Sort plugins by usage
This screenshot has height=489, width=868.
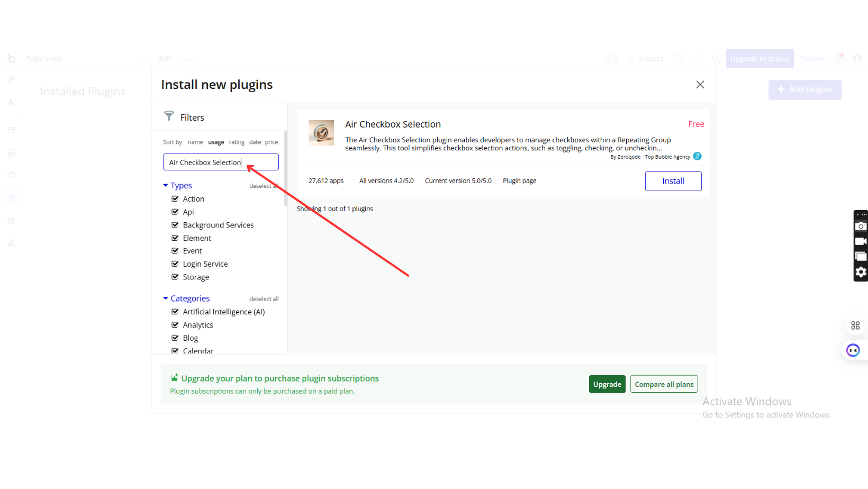216,142
